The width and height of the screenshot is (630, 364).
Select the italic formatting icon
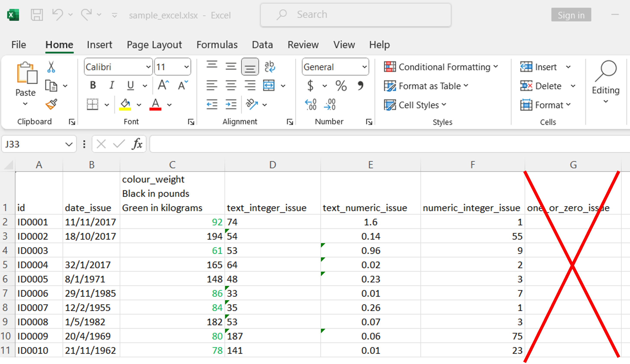pos(112,85)
